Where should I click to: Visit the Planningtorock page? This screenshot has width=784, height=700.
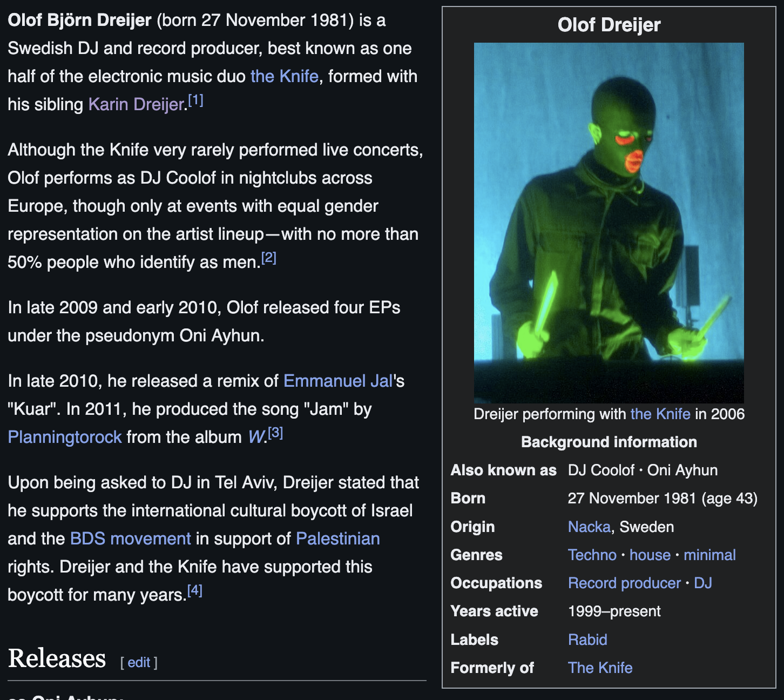click(x=64, y=437)
